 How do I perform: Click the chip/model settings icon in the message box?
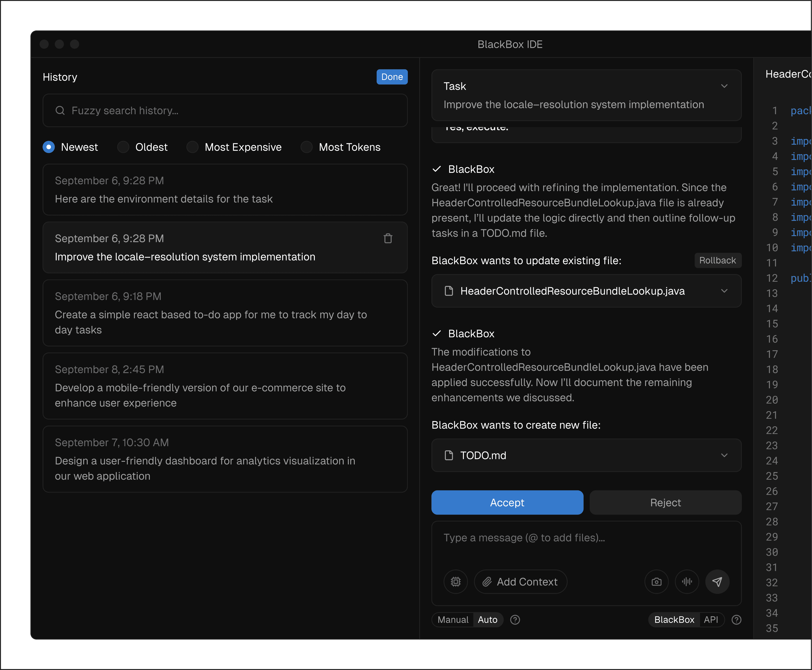click(x=456, y=582)
